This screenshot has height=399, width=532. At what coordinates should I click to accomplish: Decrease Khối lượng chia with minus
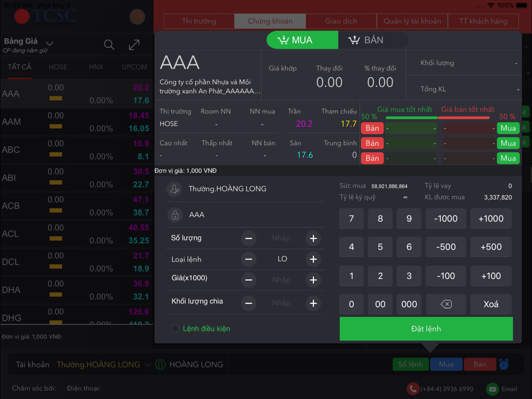point(248,303)
